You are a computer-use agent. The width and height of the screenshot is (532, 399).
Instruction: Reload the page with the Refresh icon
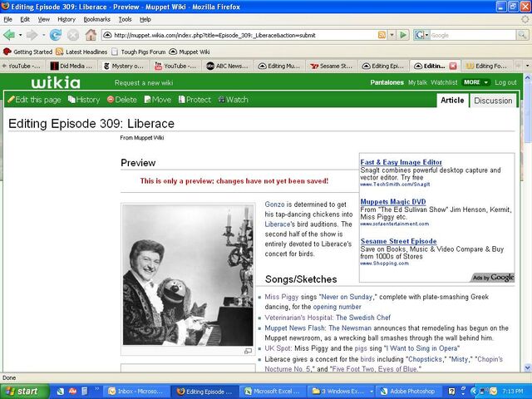pyautogui.click(x=56, y=35)
